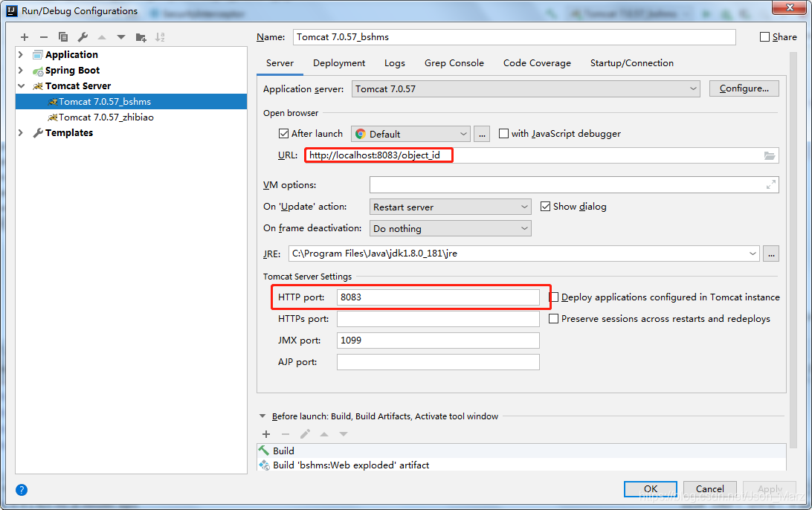The height and width of the screenshot is (510, 812).
Task: Click Tomcat 7.0.57_zhibiao tomcat icon
Action: [x=52, y=117]
